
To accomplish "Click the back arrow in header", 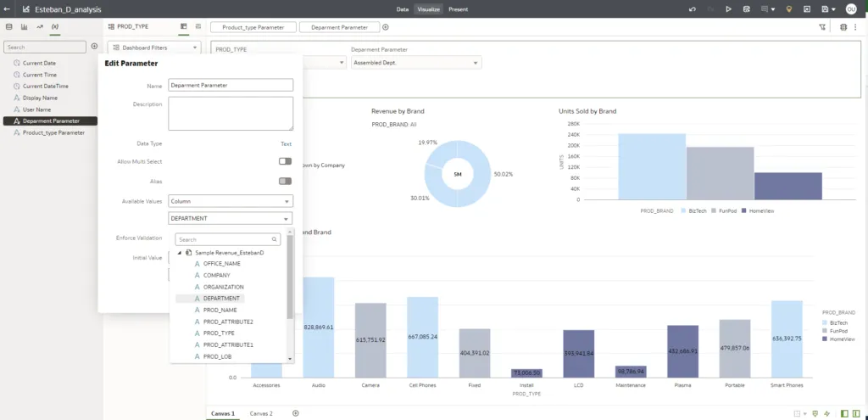I will point(8,9).
